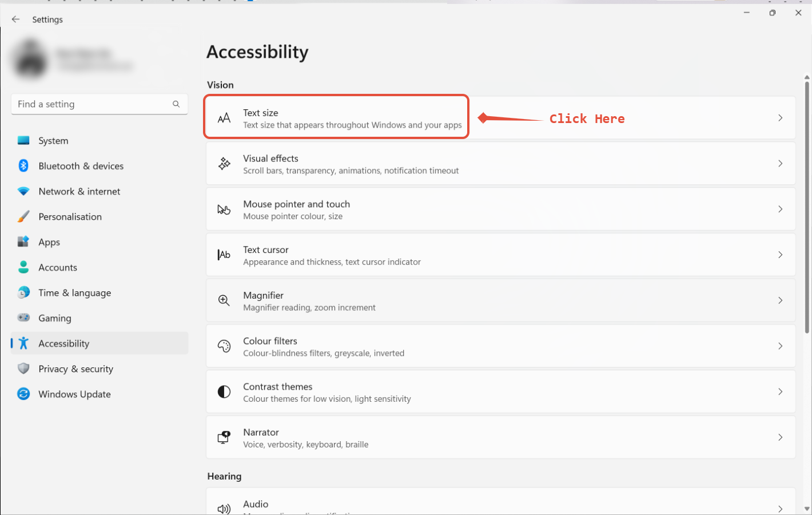812x515 pixels.
Task: Click the Magnifier zoom icon
Action: [x=224, y=300]
